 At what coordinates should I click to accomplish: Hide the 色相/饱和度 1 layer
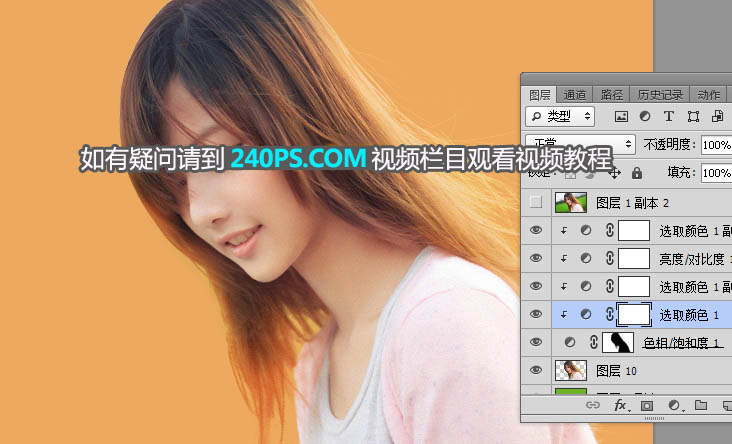(536, 342)
